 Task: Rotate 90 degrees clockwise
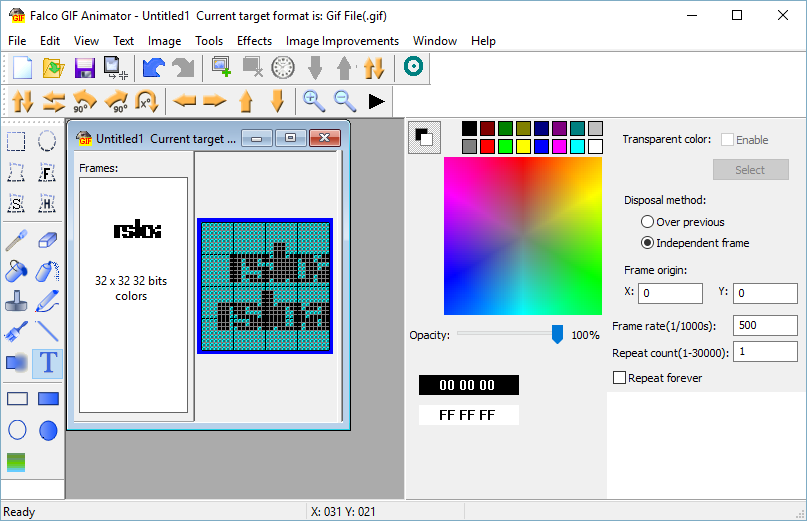pos(116,101)
